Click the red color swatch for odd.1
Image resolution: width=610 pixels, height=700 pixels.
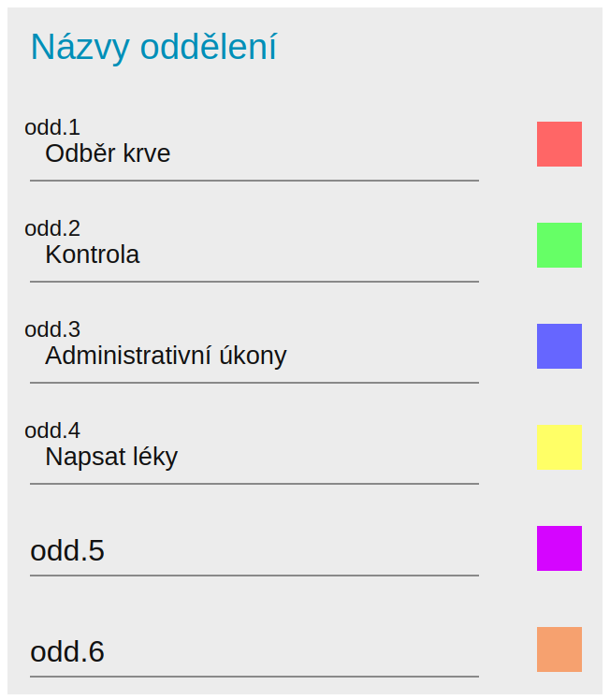(559, 144)
